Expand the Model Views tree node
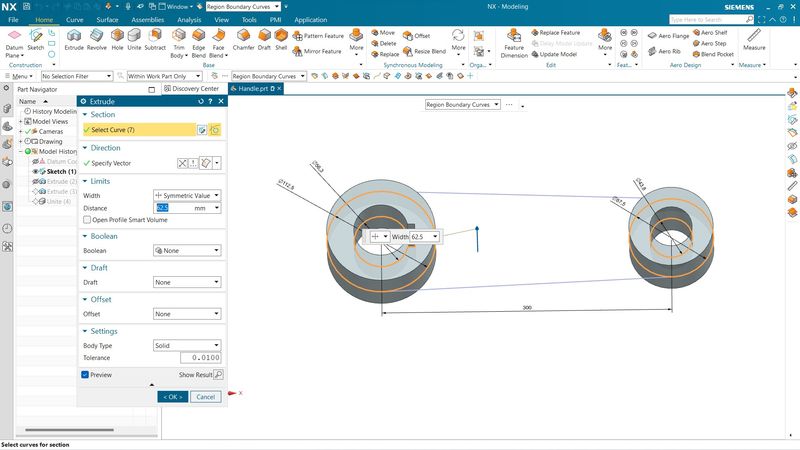Viewport: 800px width, 450px height. coord(20,121)
